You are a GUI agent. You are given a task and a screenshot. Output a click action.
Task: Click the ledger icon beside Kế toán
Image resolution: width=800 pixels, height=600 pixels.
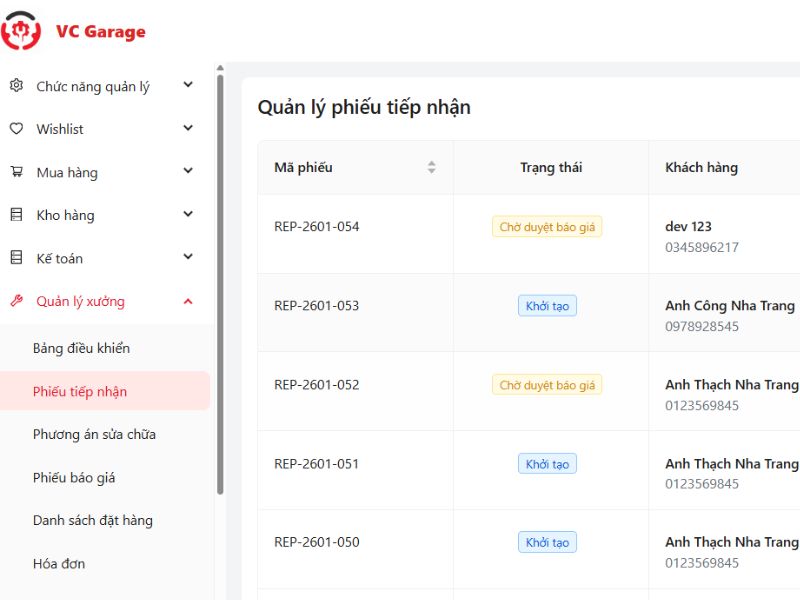tap(19, 258)
